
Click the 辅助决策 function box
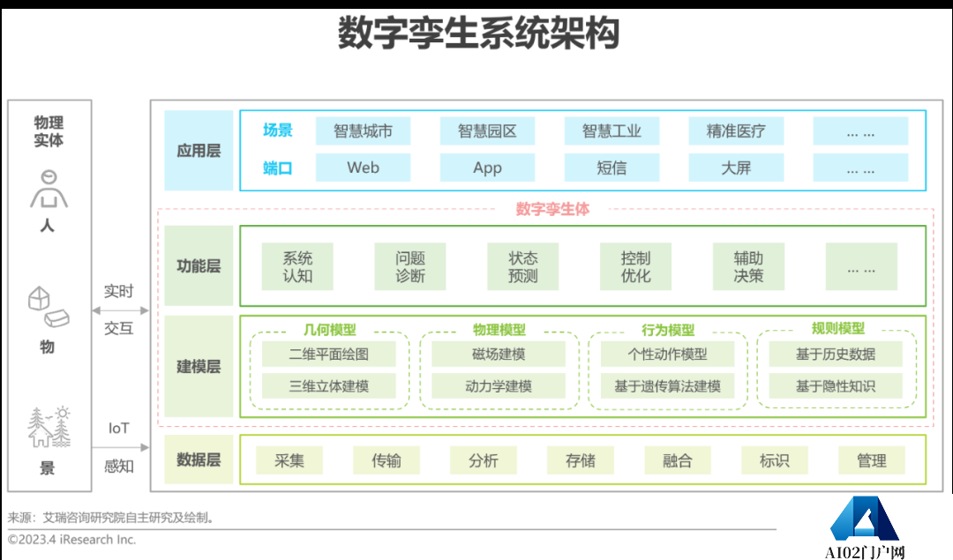click(x=748, y=266)
